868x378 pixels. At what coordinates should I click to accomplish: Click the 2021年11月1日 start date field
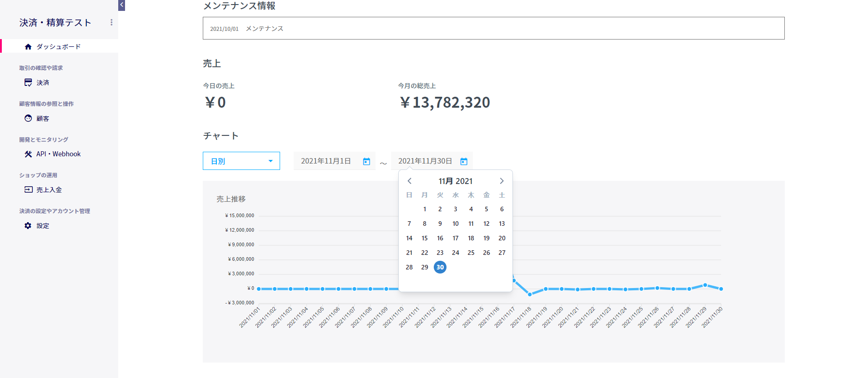(x=326, y=161)
